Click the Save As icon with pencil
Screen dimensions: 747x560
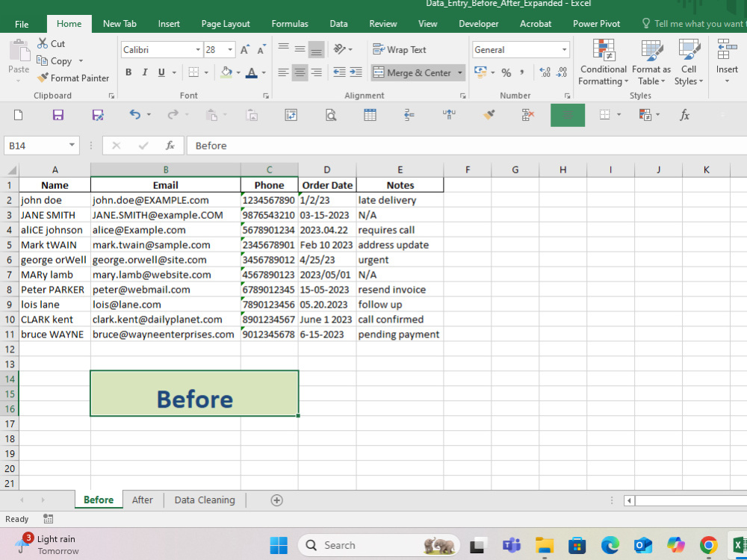98,115
